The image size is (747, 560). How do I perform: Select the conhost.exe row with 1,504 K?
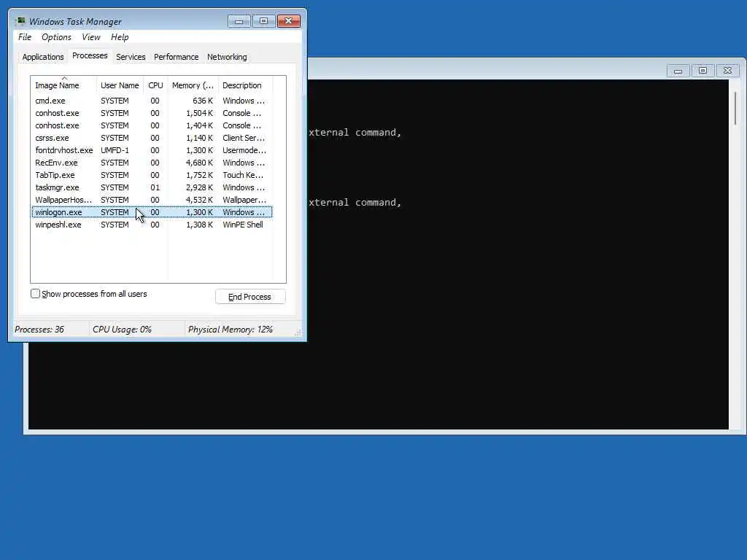coord(152,113)
